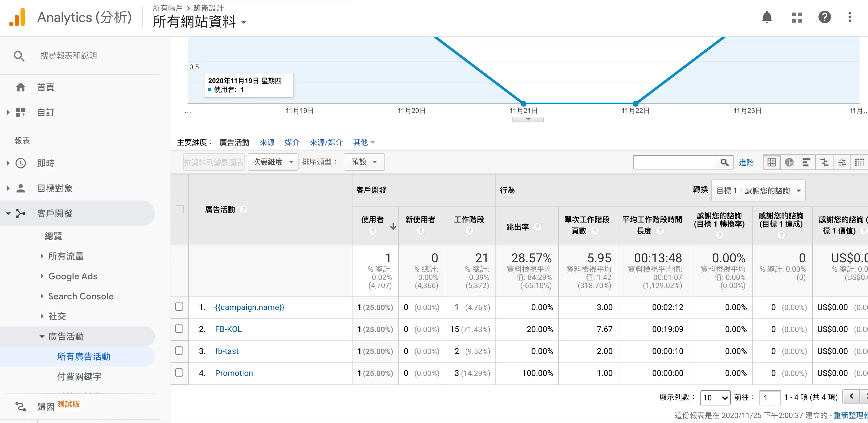Select the 媒介 primary dimension
This screenshot has width=868, height=423.
(292, 142)
